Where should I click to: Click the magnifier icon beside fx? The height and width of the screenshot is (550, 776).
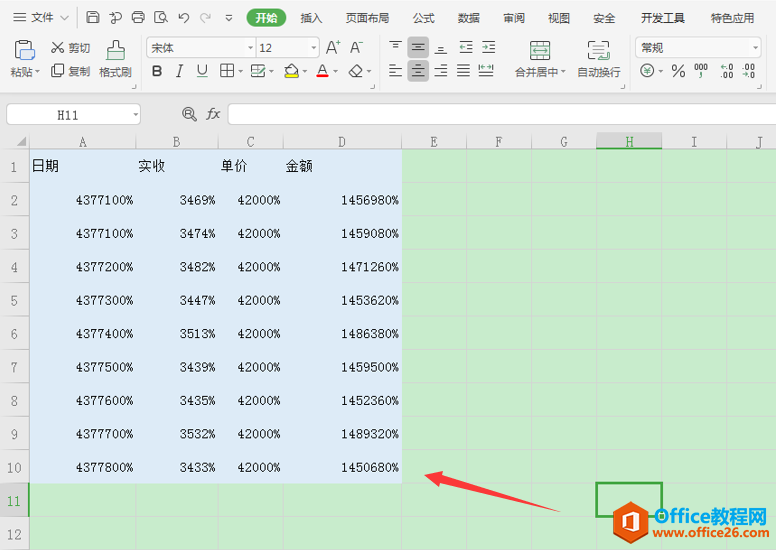[x=189, y=114]
